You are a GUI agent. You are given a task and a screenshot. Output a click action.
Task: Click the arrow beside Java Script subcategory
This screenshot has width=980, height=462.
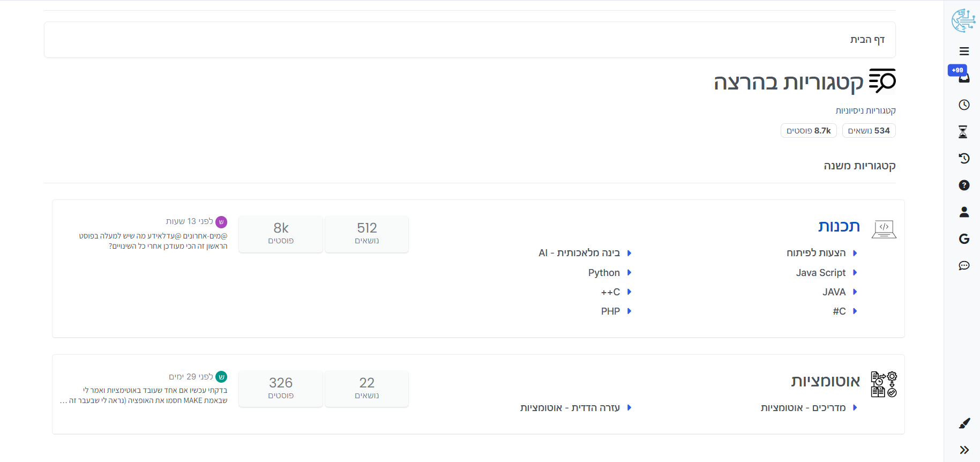[x=855, y=273]
